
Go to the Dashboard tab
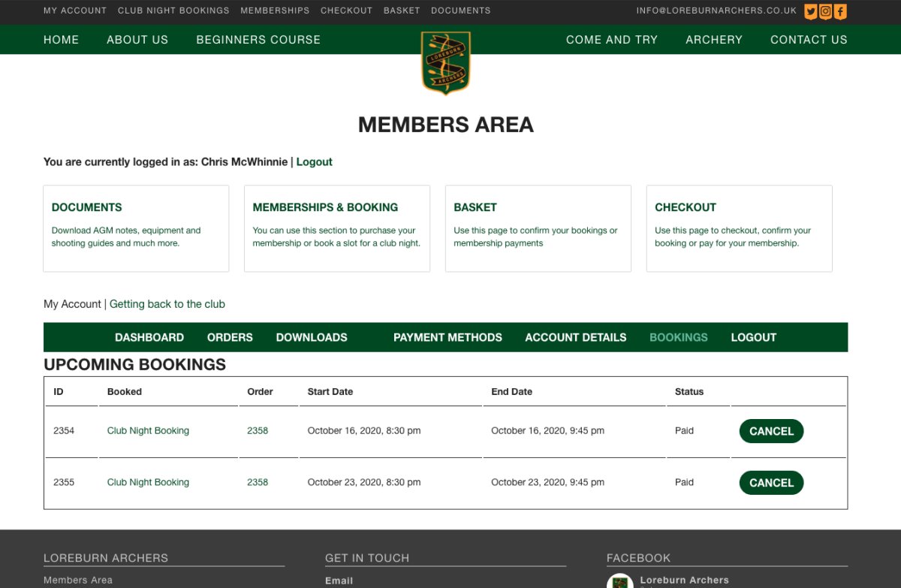149,337
